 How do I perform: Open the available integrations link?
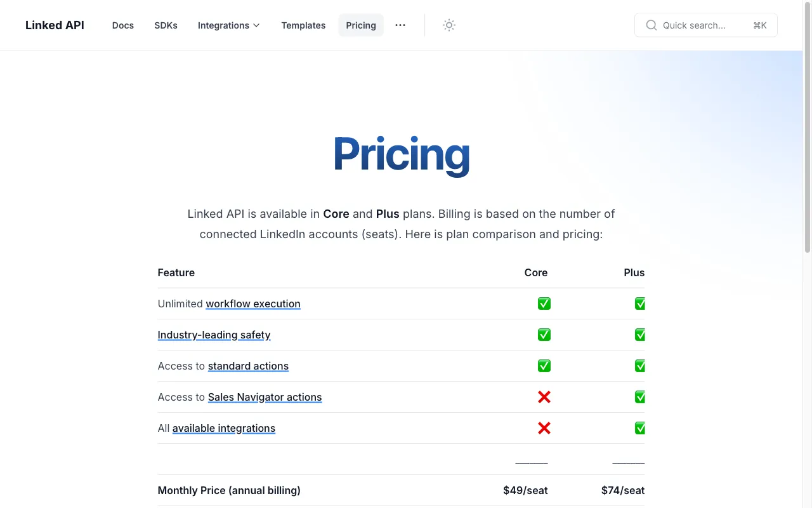pos(224,428)
